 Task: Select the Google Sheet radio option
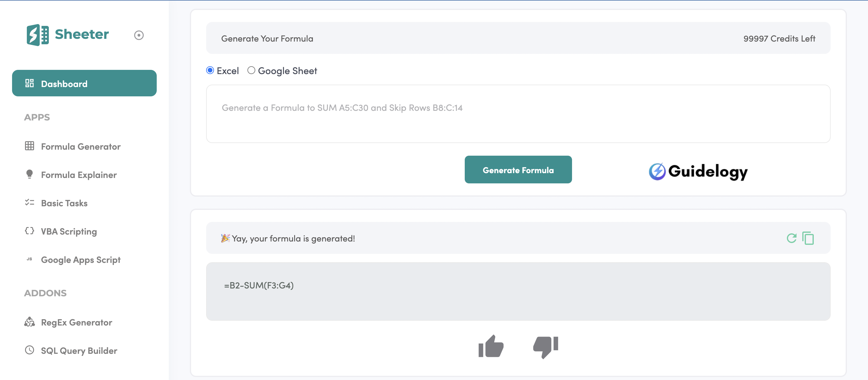coord(251,70)
